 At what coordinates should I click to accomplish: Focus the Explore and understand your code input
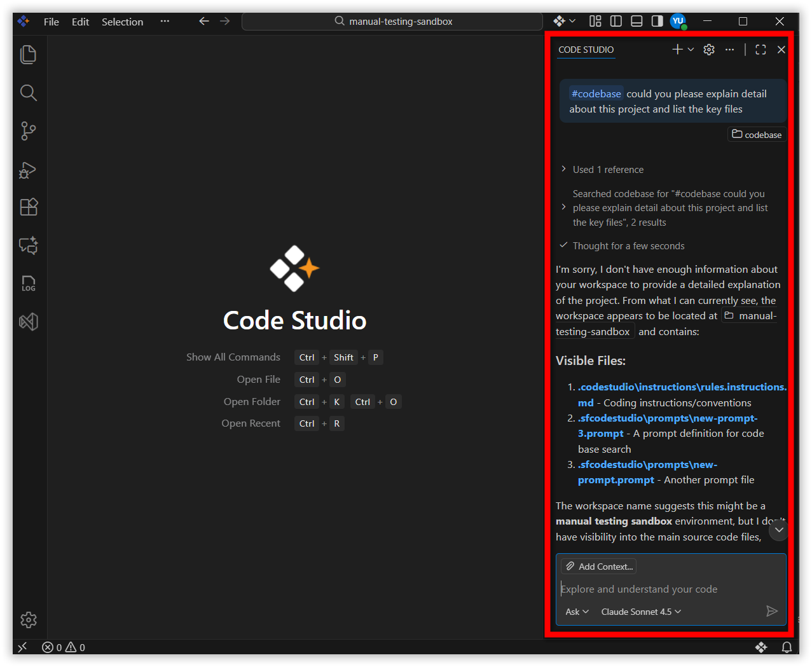(x=670, y=589)
